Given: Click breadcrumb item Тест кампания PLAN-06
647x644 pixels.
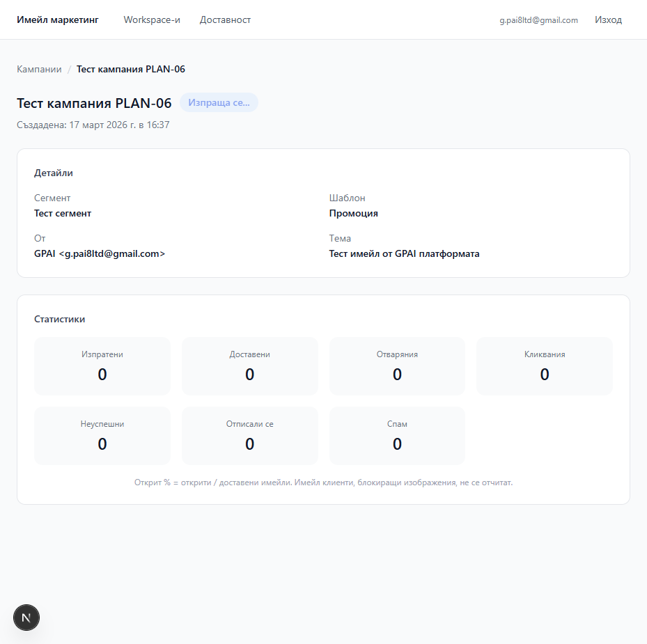Looking at the screenshot, I should (131, 69).
